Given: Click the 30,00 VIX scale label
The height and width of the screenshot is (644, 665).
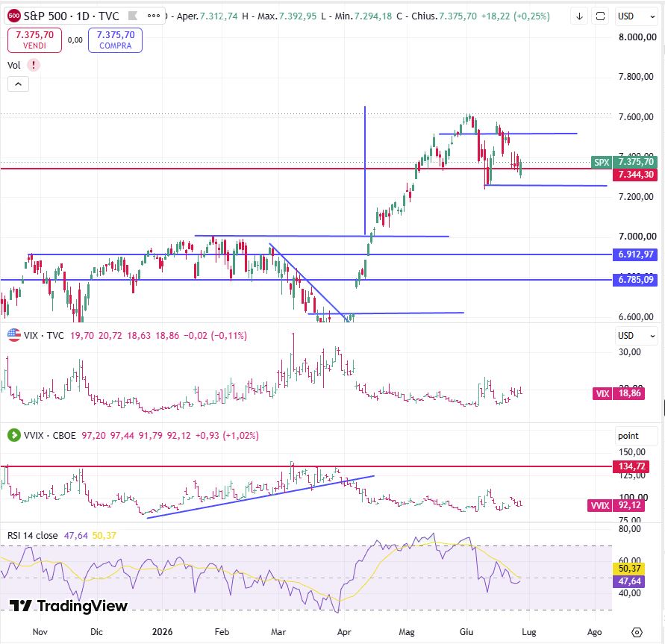Looking at the screenshot, I should coord(630,352).
